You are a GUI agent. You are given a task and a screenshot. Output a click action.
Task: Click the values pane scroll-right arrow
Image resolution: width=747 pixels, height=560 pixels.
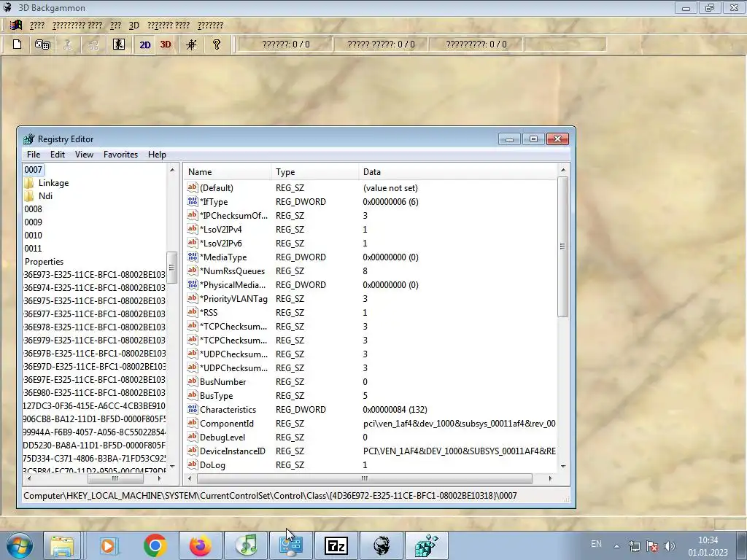click(550, 478)
